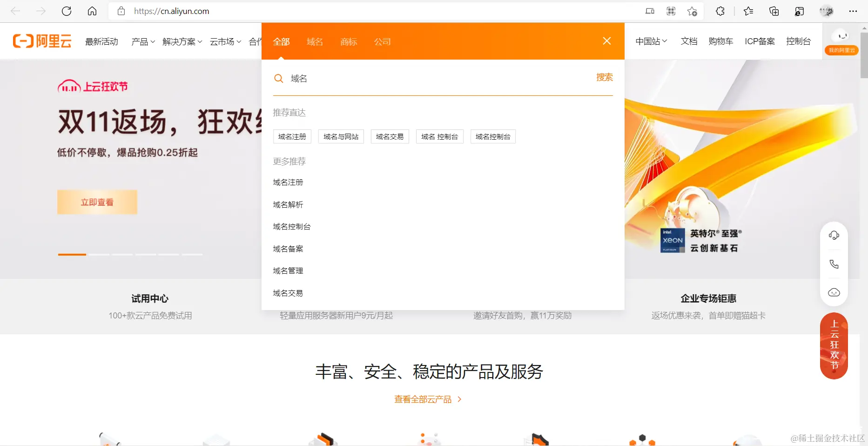
Task: Click the search magnifier icon
Action: pos(278,78)
